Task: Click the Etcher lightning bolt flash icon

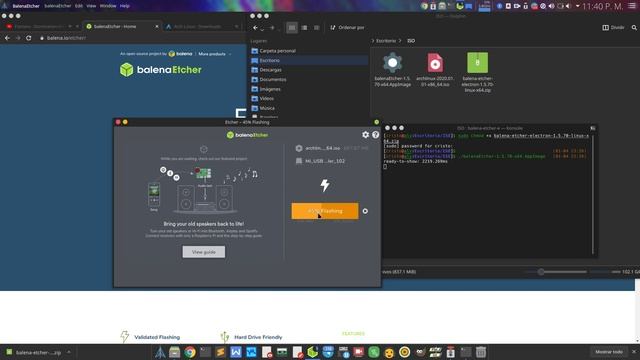Action: click(x=325, y=185)
